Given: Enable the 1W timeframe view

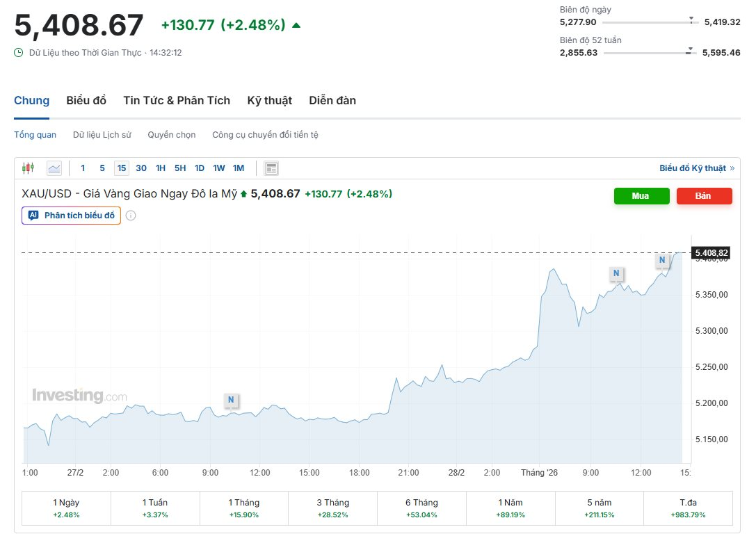Looking at the screenshot, I should (218, 168).
